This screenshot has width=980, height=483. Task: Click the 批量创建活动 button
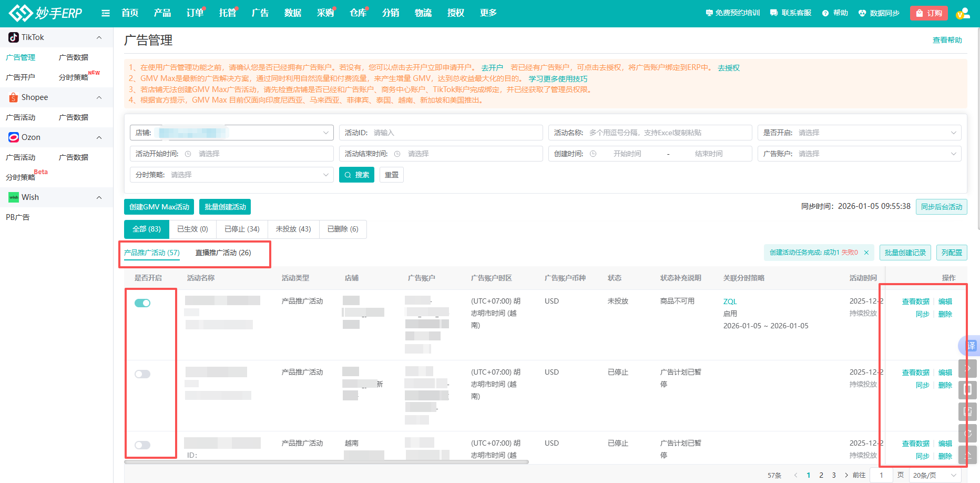[225, 207]
